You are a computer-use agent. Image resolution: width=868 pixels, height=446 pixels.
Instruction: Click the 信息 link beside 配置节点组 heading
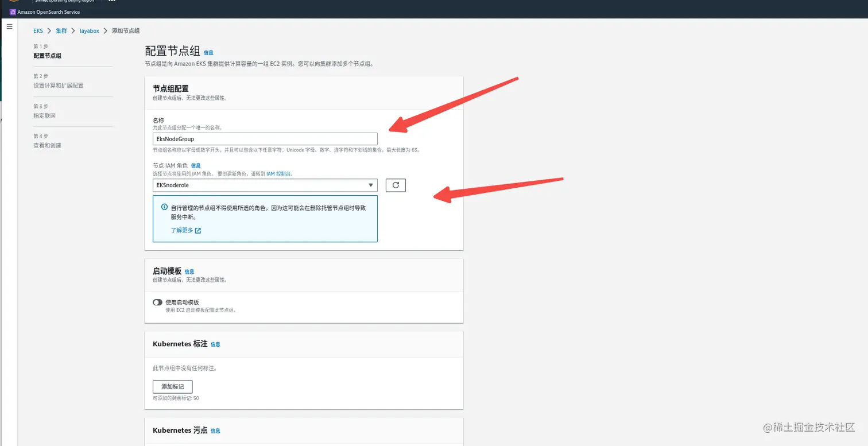coord(208,53)
